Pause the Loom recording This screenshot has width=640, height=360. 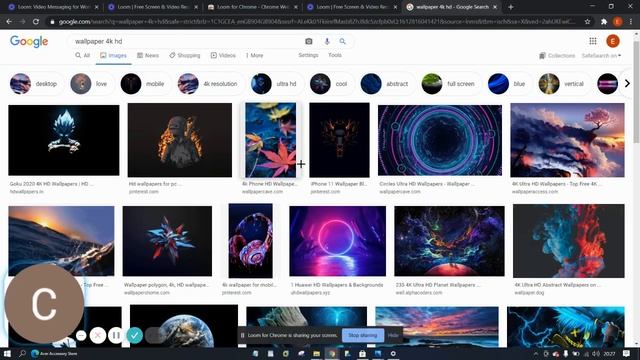(x=116, y=336)
